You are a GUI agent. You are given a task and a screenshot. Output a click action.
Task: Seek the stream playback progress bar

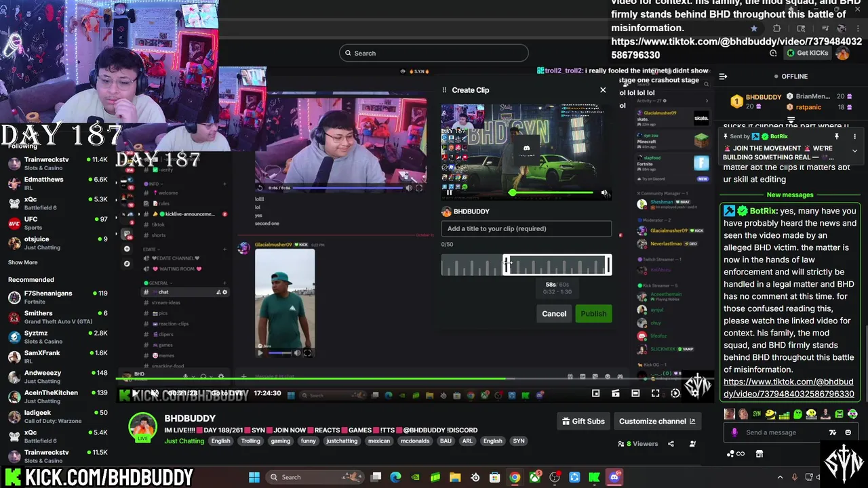click(414, 379)
